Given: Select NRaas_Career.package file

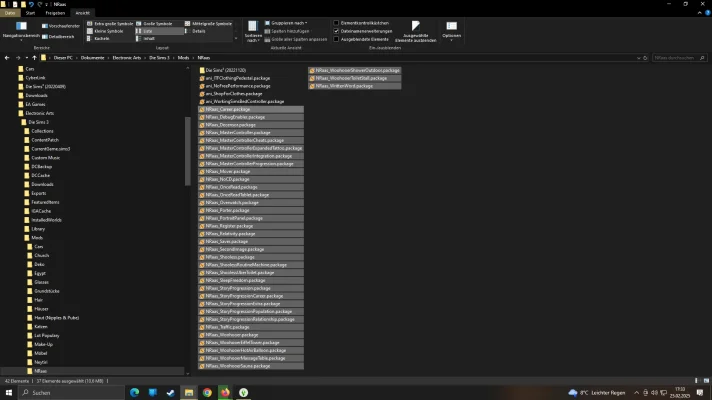Looking at the screenshot, I should 251,109.
